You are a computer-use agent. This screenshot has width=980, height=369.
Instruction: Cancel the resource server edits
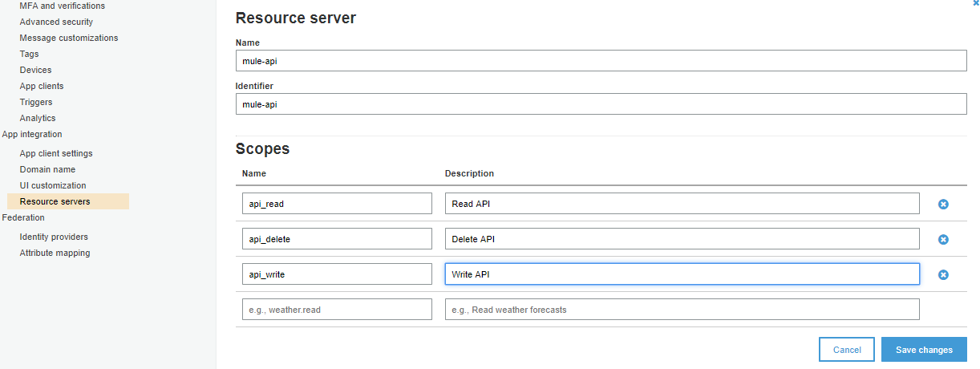coord(846,350)
